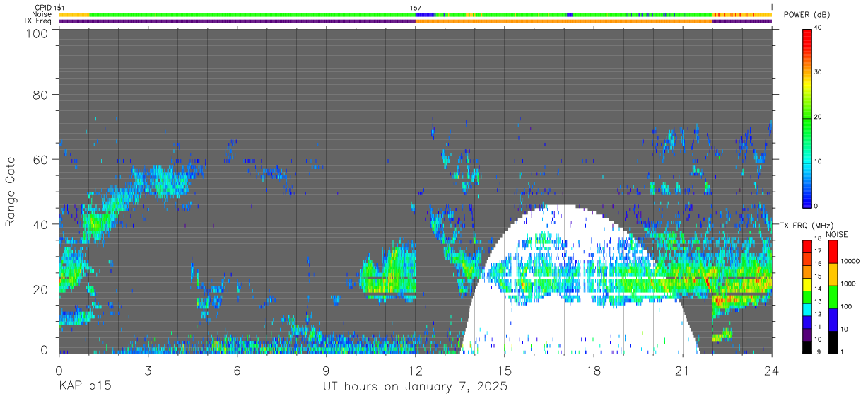Click the 'Noise' row label at top left

(x=42, y=14)
